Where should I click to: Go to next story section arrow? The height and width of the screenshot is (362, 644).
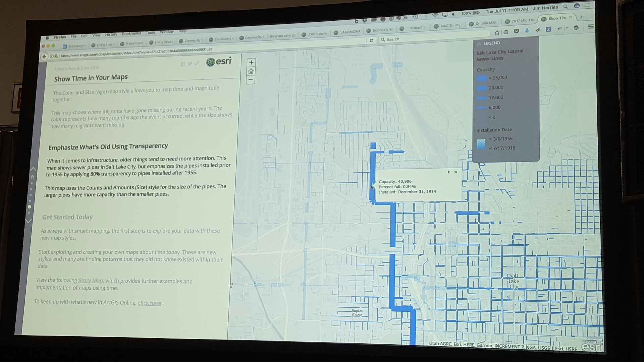point(29,221)
